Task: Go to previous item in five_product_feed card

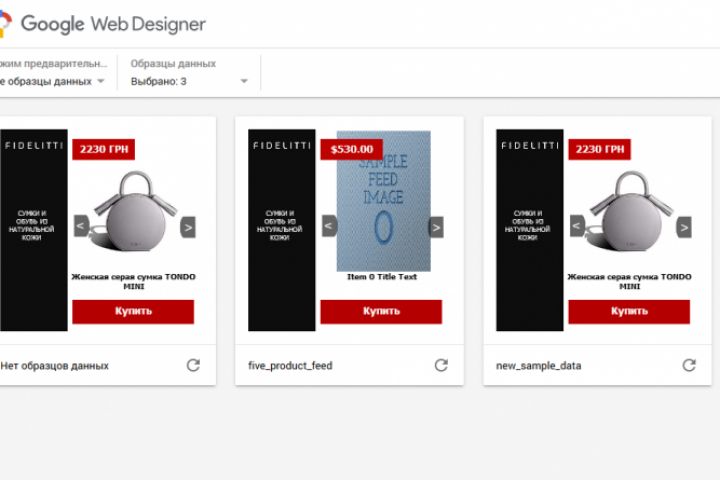Action: [x=329, y=226]
